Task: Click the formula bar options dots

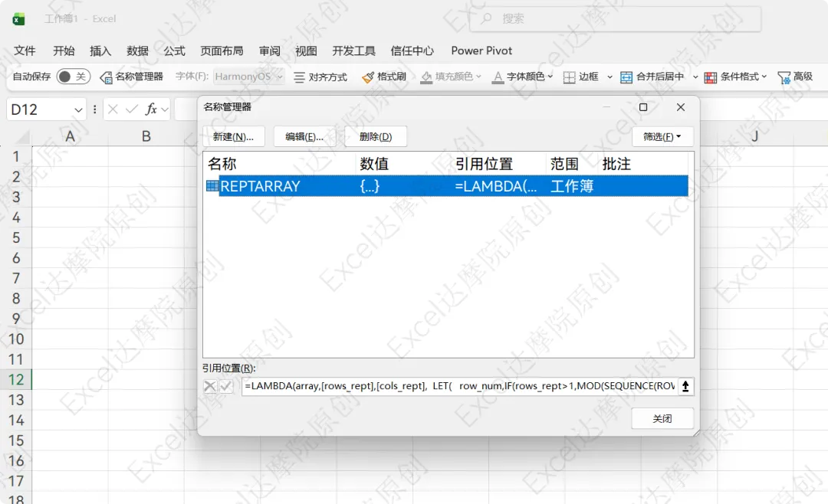Action: [94, 110]
